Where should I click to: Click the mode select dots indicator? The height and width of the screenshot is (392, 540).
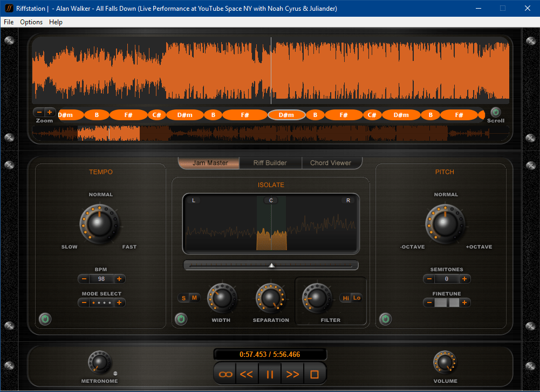tap(101, 302)
